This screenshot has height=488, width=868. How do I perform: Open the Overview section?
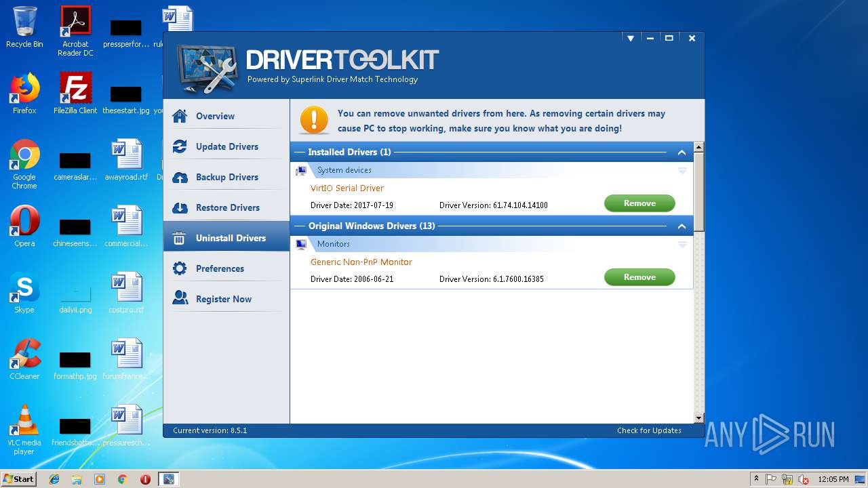point(226,116)
